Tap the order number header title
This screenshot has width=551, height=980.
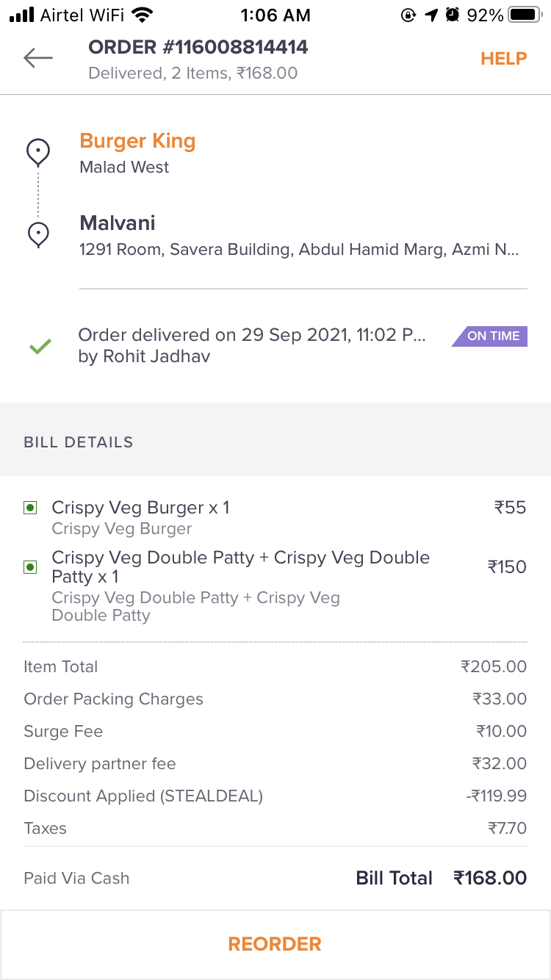[x=198, y=48]
